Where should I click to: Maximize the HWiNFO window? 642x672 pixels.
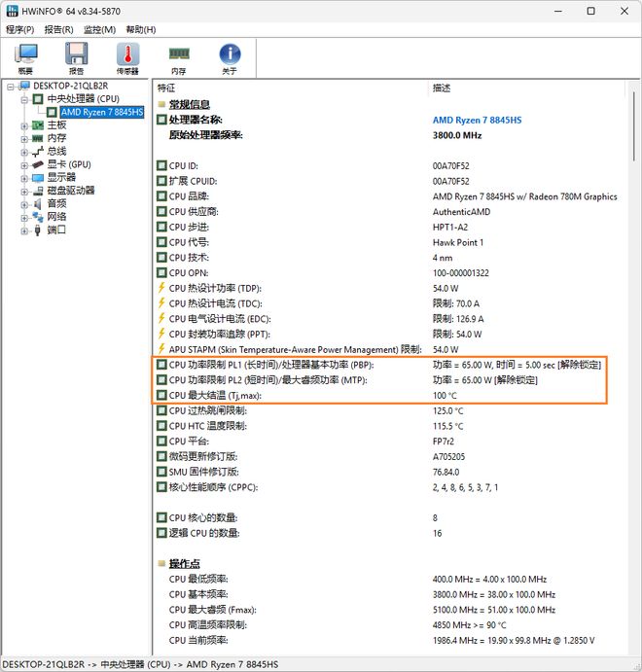click(591, 11)
